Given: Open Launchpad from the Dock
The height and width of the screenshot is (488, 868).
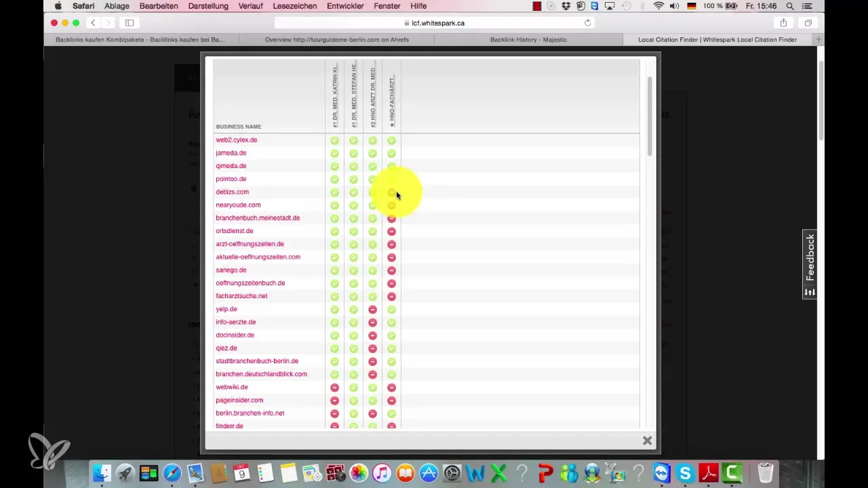Looking at the screenshot, I should 125,472.
